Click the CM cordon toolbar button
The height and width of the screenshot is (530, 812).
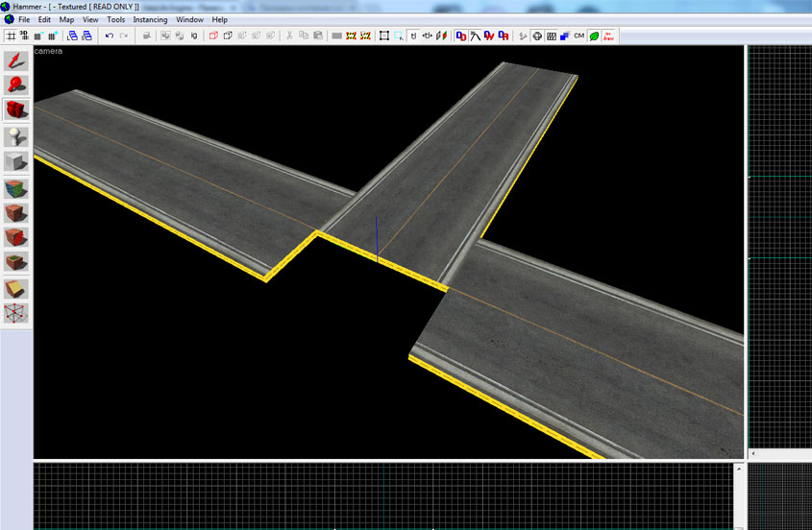point(578,36)
